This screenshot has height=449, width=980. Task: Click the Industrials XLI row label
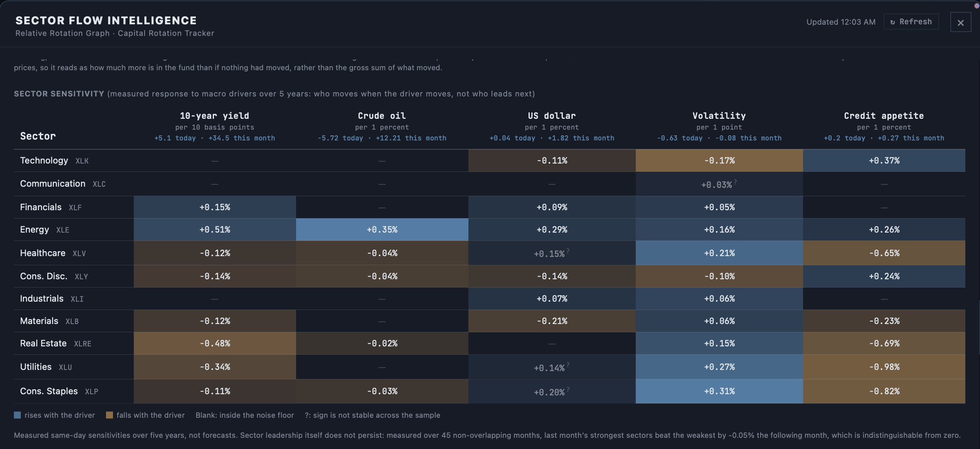point(52,299)
